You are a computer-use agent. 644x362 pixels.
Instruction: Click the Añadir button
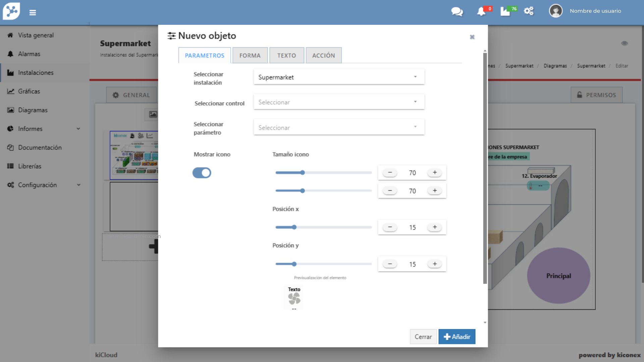tap(457, 337)
